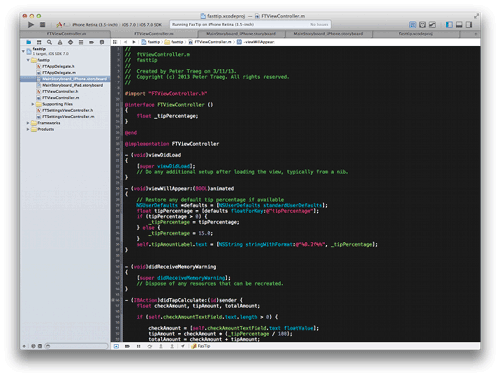Go back in editor history
Screen dimensions: 500x377
pyautogui.click(x=126, y=42)
